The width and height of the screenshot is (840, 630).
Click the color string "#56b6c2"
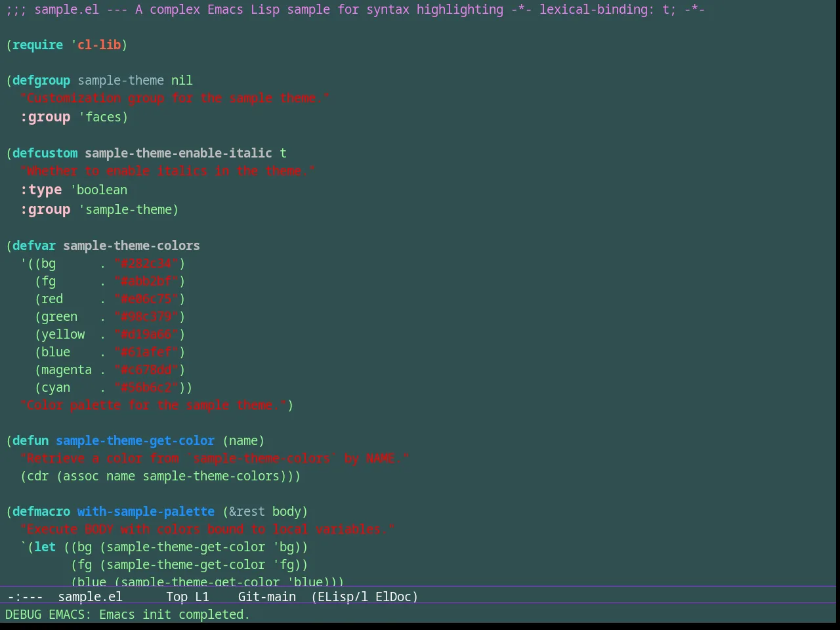coord(146,388)
